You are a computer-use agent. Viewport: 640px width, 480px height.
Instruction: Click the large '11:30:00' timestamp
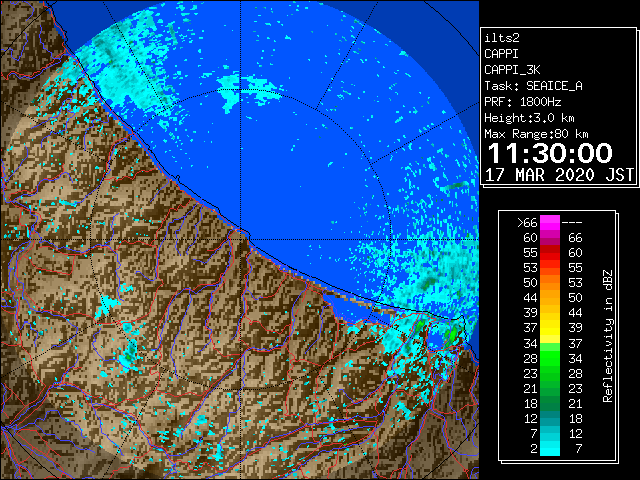click(x=550, y=153)
